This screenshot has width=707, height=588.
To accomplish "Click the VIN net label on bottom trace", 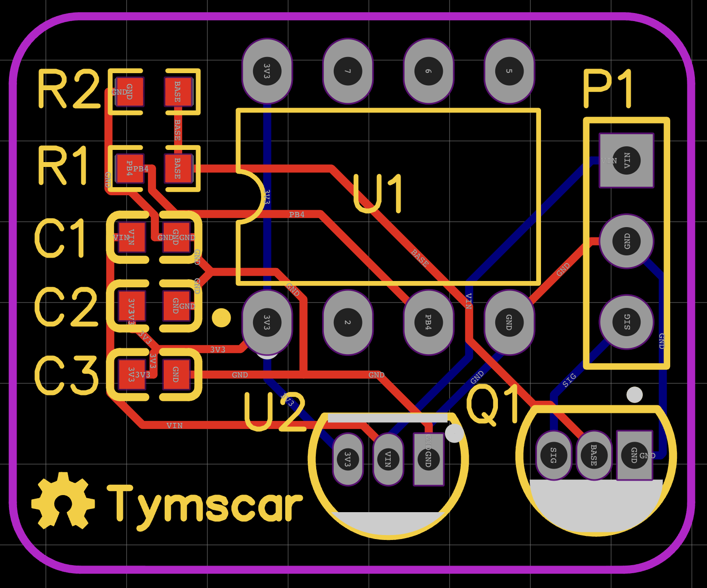I will pyautogui.click(x=175, y=426).
